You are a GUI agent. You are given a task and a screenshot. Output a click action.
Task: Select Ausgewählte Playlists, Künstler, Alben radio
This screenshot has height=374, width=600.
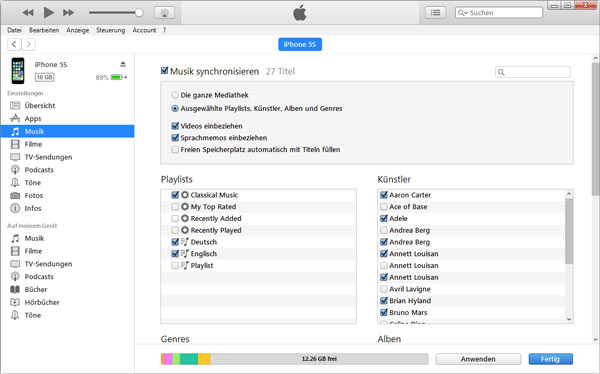coord(175,109)
